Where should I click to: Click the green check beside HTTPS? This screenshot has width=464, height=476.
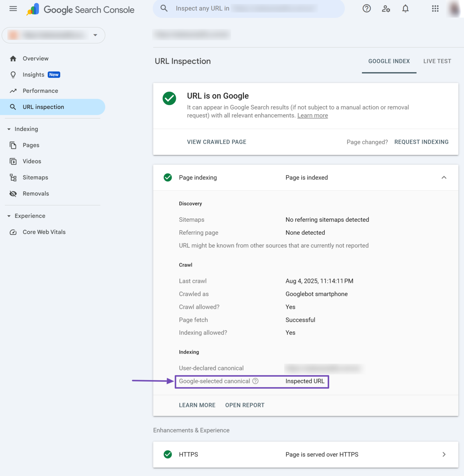point(168,454)
